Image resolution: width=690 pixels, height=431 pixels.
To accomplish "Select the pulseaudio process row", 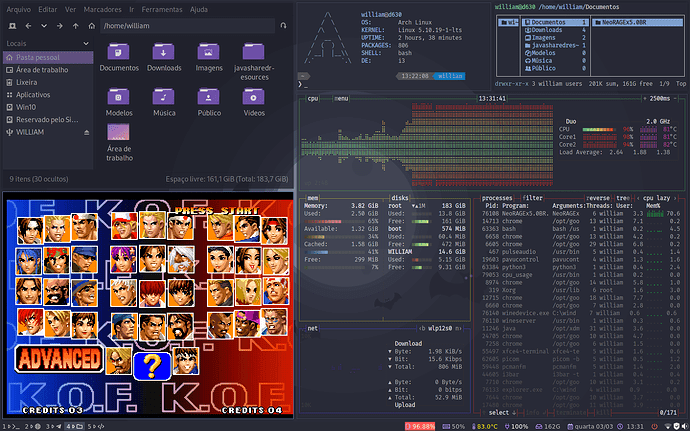I will (x=581, y=252).
